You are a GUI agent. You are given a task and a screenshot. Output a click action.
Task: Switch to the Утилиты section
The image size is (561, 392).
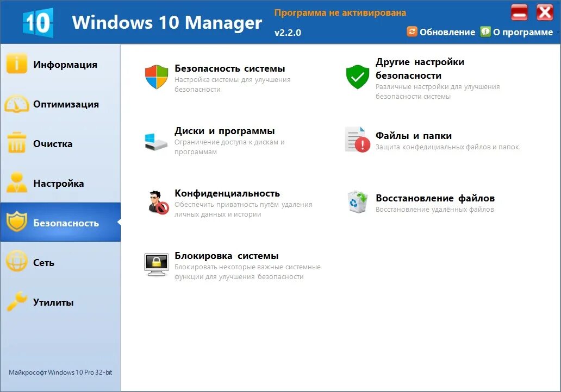[x=60, y=302]
